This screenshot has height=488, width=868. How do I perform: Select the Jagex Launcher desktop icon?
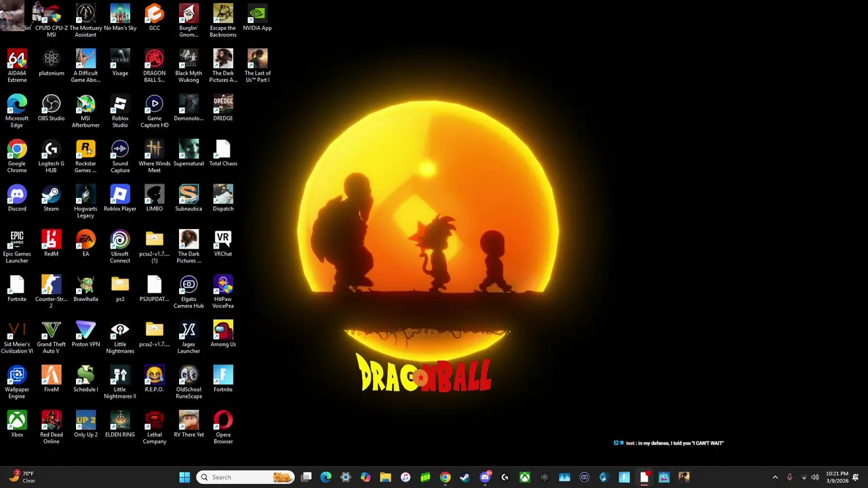(189, 337)
